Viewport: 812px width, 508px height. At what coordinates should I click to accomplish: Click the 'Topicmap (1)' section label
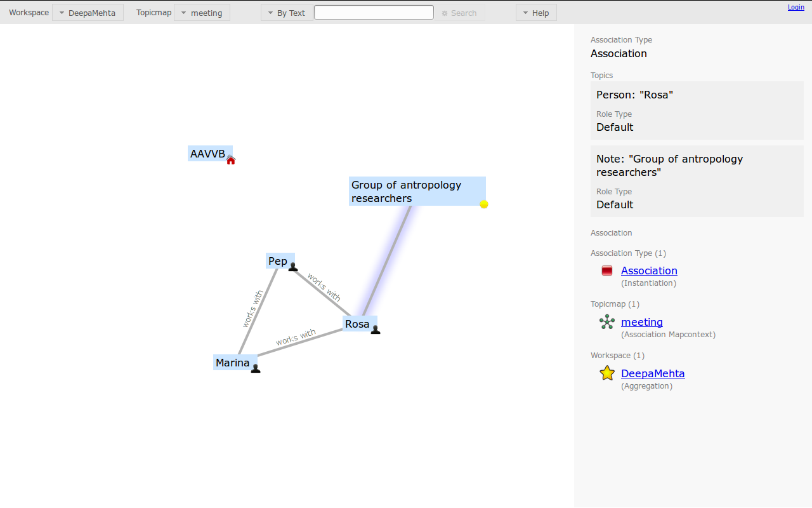tap(615, 304)
